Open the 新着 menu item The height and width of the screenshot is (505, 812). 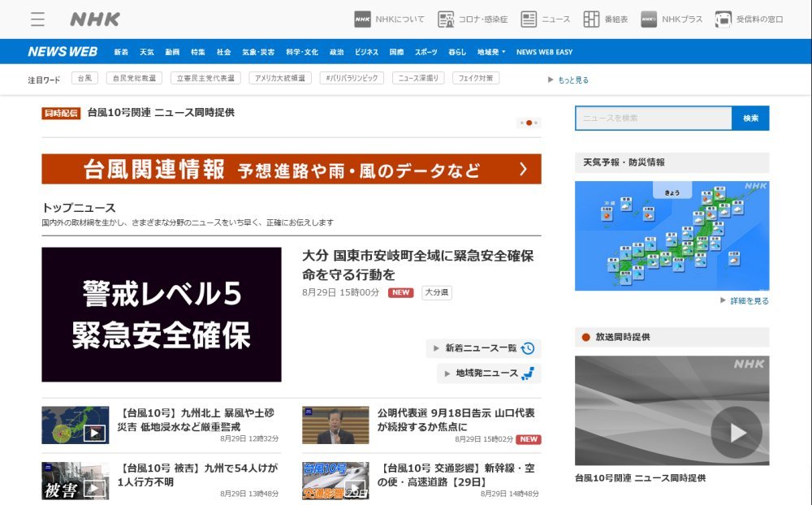(x=121, y=52)
